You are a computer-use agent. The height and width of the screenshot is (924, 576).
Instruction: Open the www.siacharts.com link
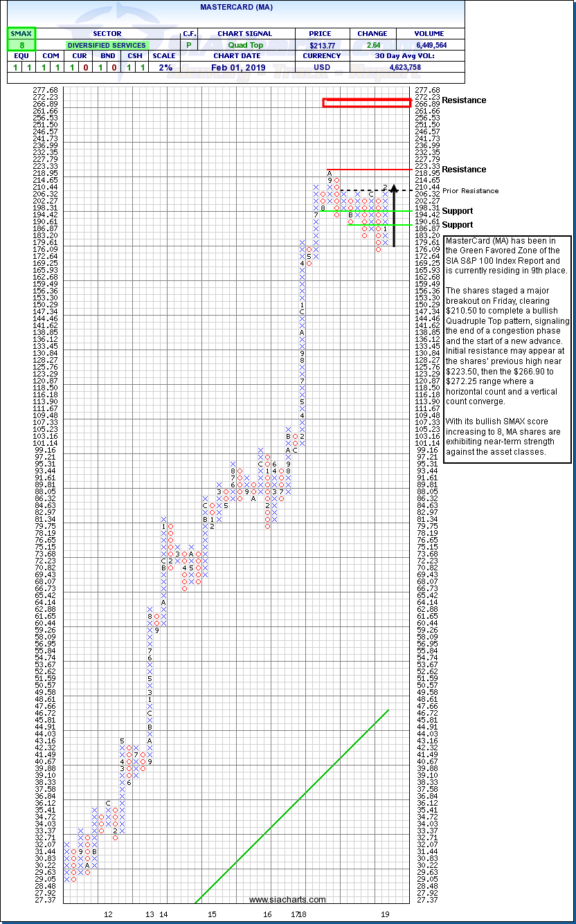(x=287, y=900)
